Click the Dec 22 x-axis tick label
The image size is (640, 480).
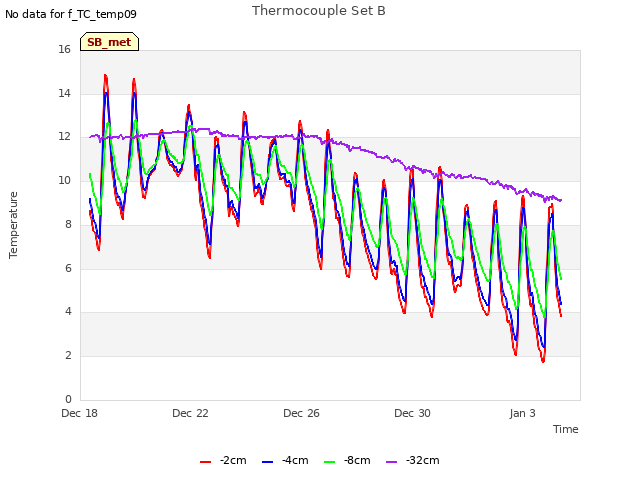point(191,413)
